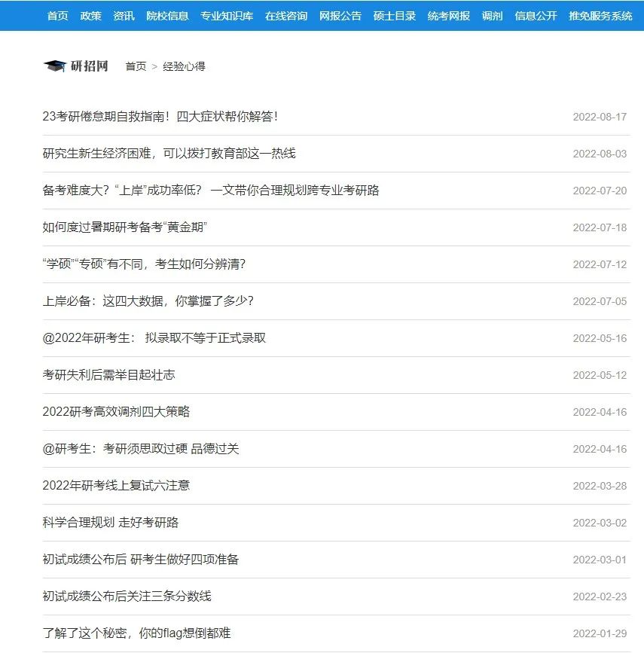Open article about 研究生新生经济困难 hotline
The width and height of the screenshot is (644, 653).
click(x=169, y=154)
